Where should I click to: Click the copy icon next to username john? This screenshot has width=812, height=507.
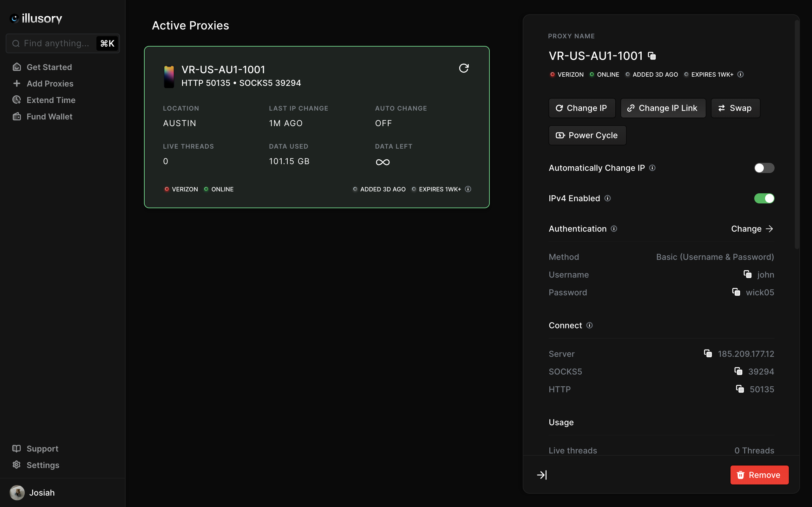point(748,274)
